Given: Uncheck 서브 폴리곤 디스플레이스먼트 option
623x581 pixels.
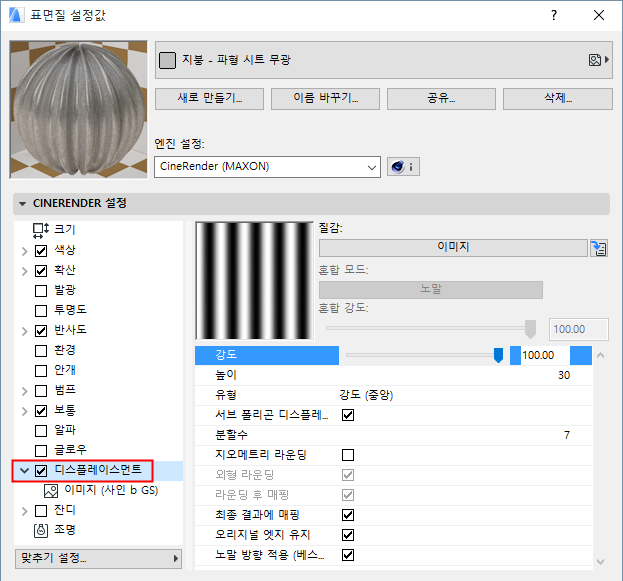Looking at the screenshot, I should 348,415.
